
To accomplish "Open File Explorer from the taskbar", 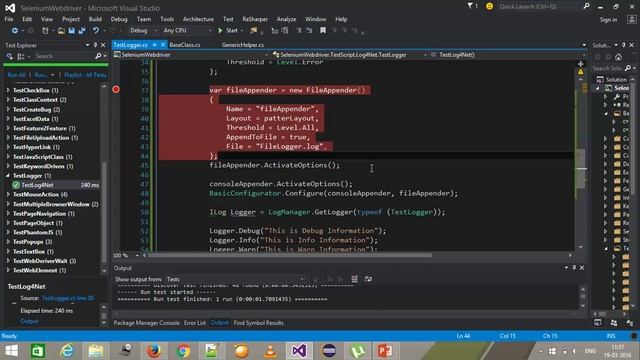I will (x=96, y=351).
